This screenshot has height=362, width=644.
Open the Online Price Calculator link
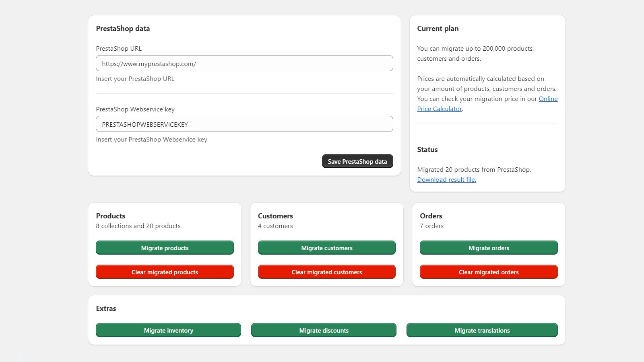(x=548, y=99)
